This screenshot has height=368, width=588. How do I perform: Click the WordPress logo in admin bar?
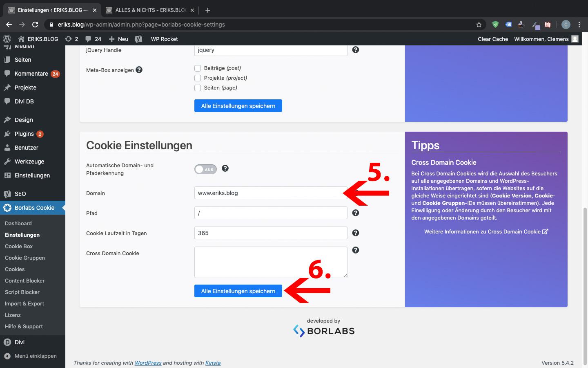[x=7, y=39]
